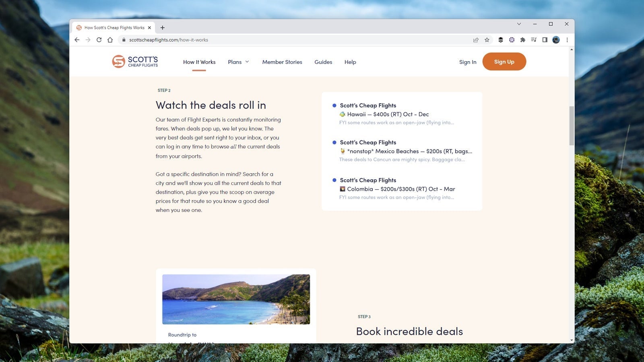Open the Guides nav item
The image size is (644, 362).
coord(323,62)
